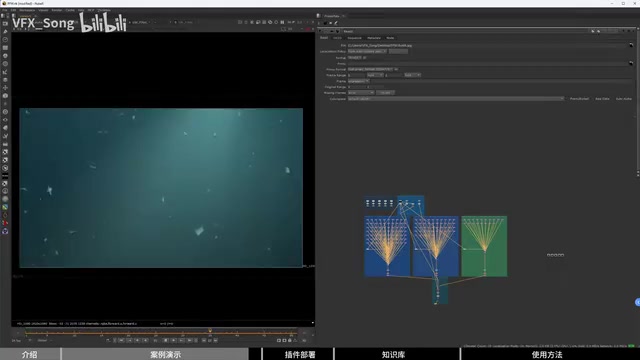Jump to last frame in viewer playback
Screen dimensions: 640x360
[x=190, y=340]
